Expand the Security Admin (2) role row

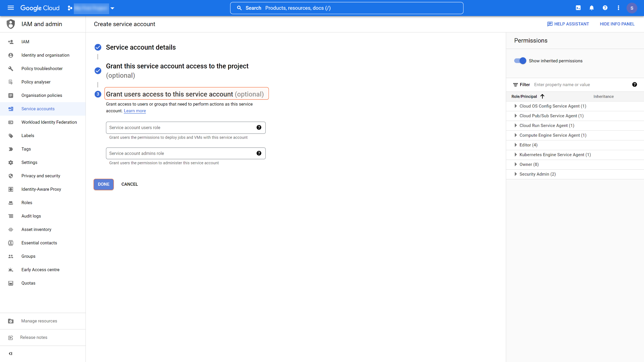(515, 174)
